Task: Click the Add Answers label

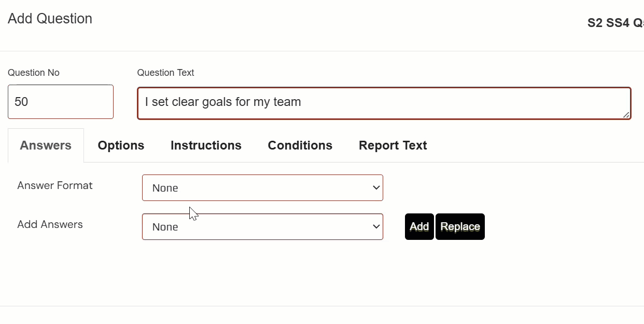Action: [x=50, y=224]
